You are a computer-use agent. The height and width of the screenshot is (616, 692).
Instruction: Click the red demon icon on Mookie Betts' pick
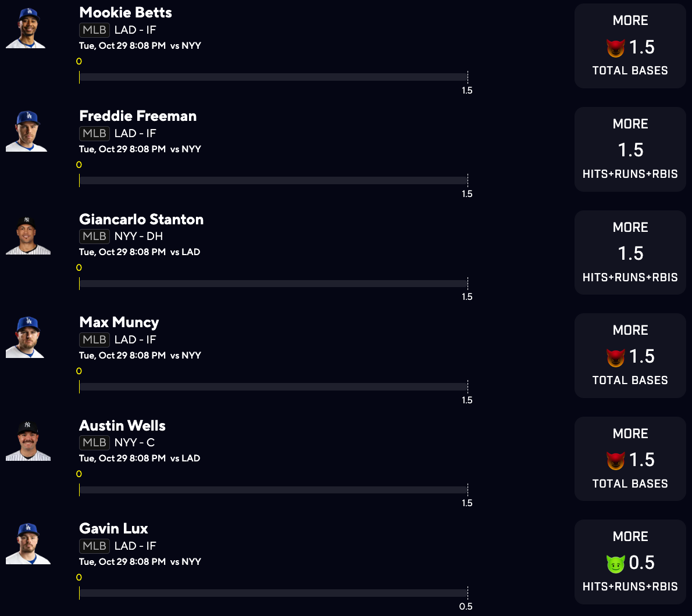615,48
